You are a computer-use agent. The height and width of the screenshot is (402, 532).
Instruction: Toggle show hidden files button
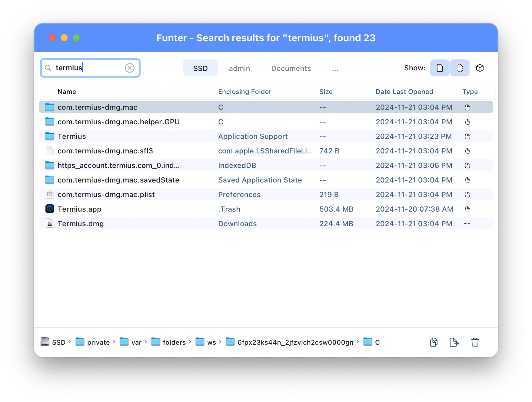pyautogui.click(x=460, y=68)
